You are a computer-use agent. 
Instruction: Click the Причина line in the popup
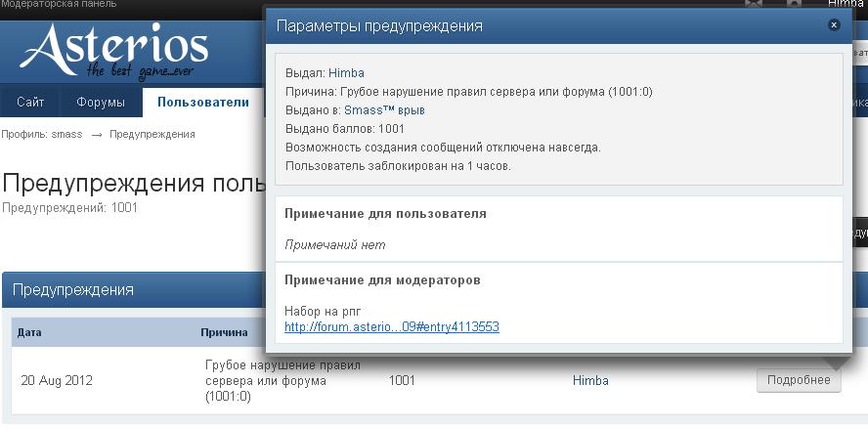coord(469,92)
